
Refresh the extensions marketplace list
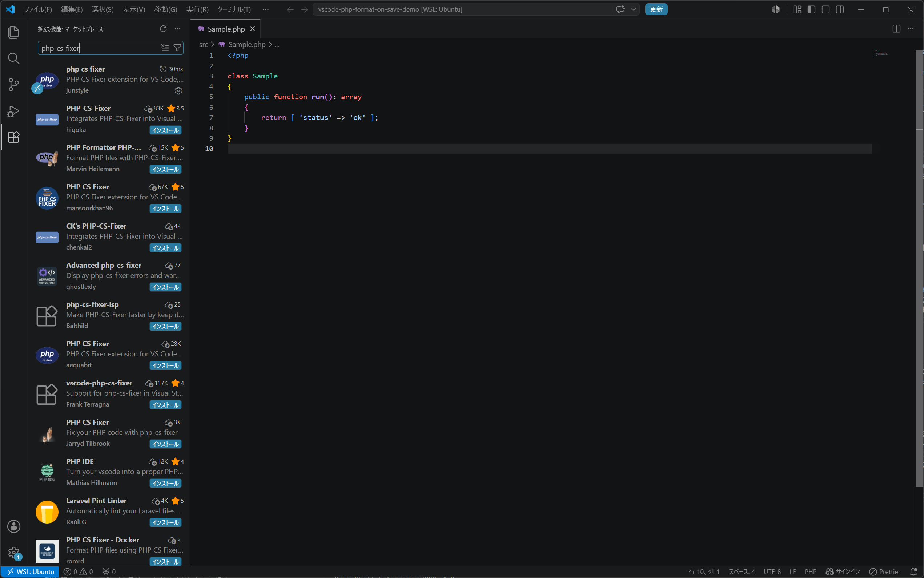click(163, 29)
